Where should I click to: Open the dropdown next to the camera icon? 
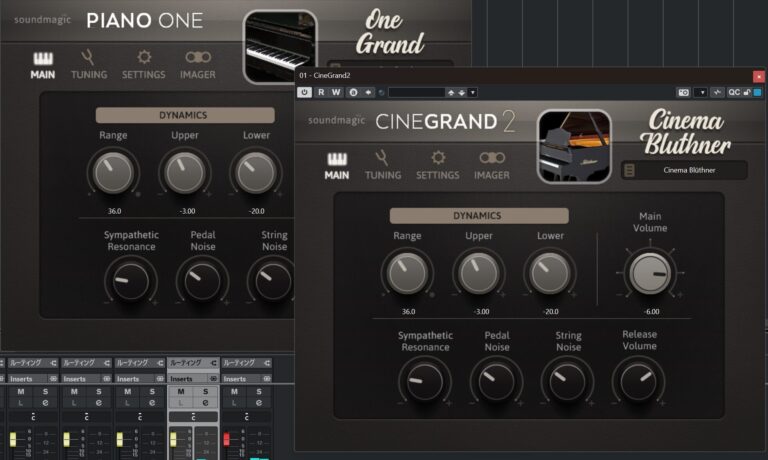click(x=702, y=92)
